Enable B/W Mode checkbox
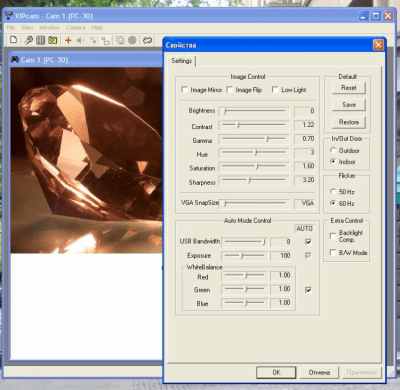 pos(332,252)
